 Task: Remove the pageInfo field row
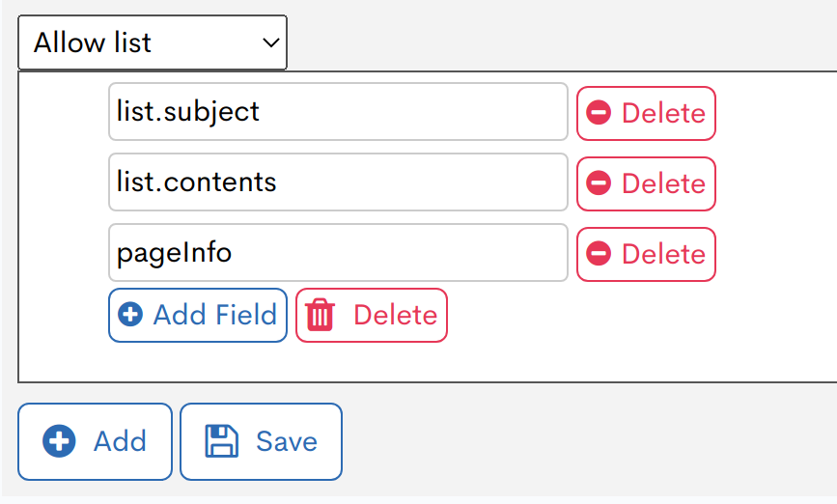click(x=646, y=254)
